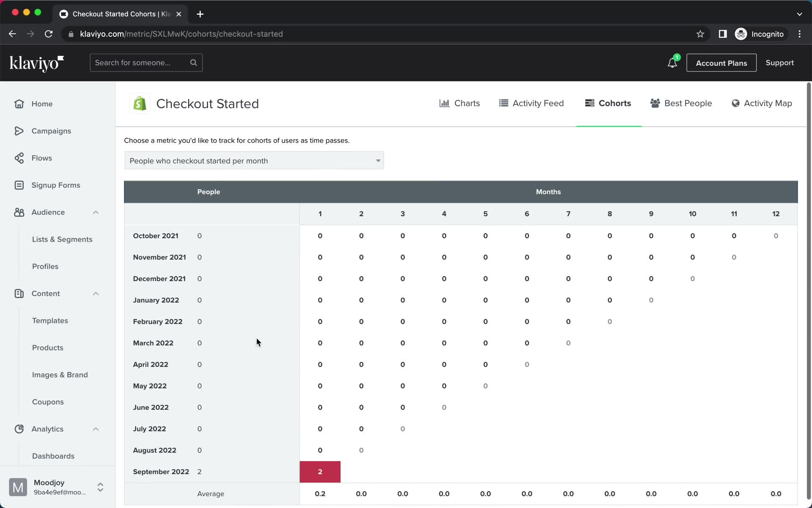Open the Audience section sidebar icon
This screenshot has width=812, height=508.
pos(19,212)
